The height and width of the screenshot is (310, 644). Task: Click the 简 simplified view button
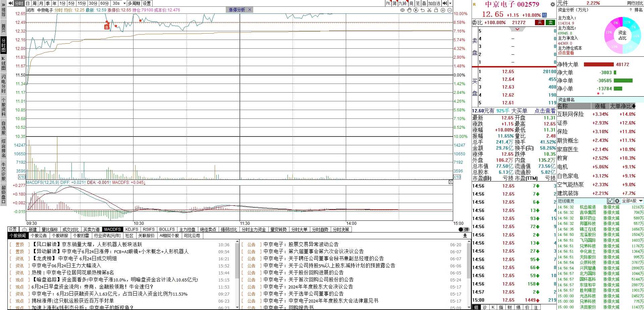point(394,3)
